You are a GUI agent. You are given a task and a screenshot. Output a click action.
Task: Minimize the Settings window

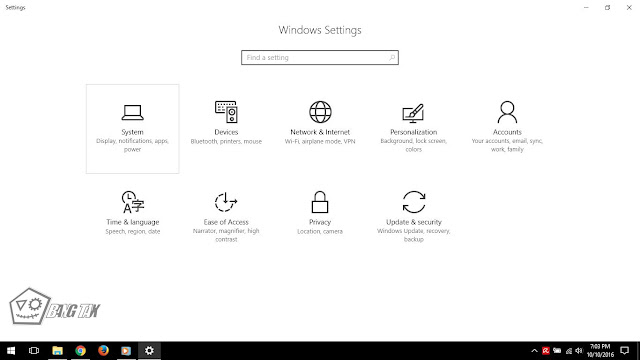(x=586, y=7)
